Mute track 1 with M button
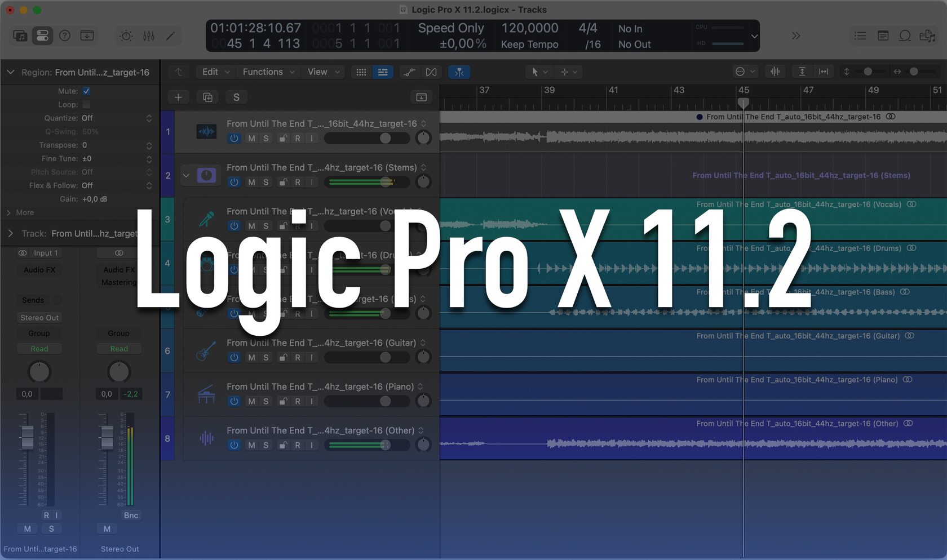Image resolution: width=947 pixels, height=560 pixels. coord(251,139)
